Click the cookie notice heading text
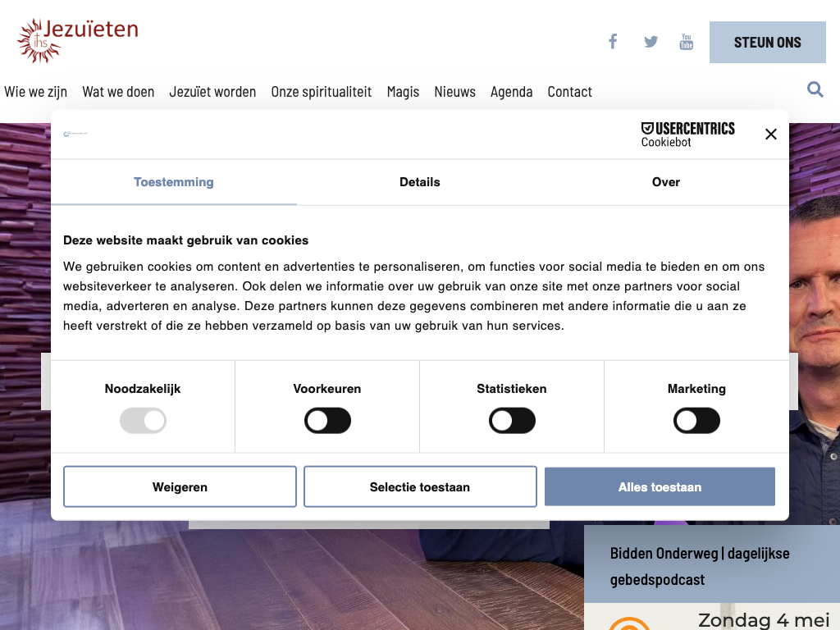Image resolution: width=840 pixels, height=630 pixels. pyautogui.click(x=186, y=240)
